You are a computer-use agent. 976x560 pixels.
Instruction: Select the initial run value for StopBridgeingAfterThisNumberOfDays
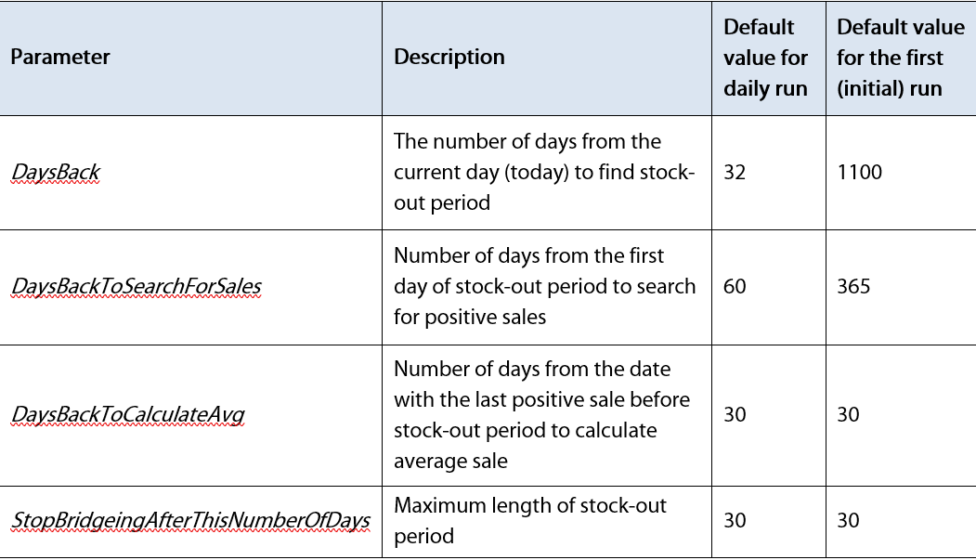[x=848, y=521]
